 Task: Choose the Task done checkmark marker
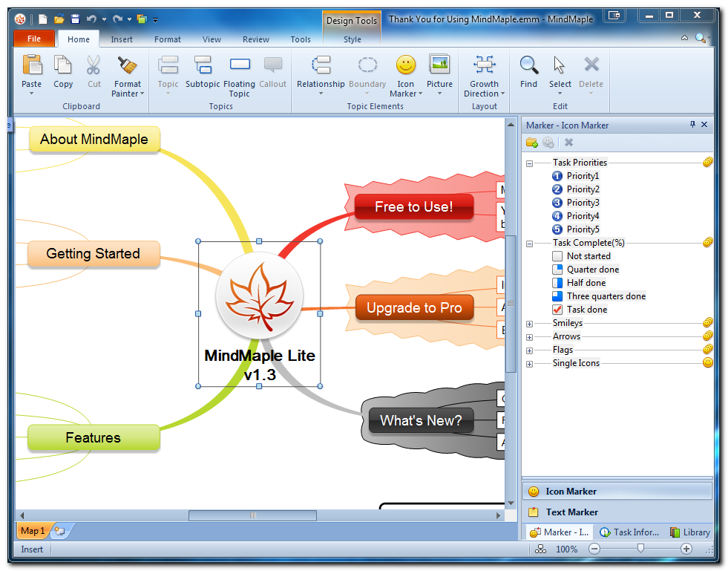click(580, 310)
